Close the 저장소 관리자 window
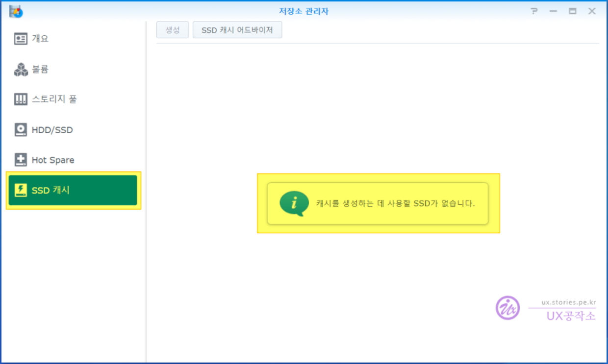The width and height of the screenshot is (608, 364). 592,11
